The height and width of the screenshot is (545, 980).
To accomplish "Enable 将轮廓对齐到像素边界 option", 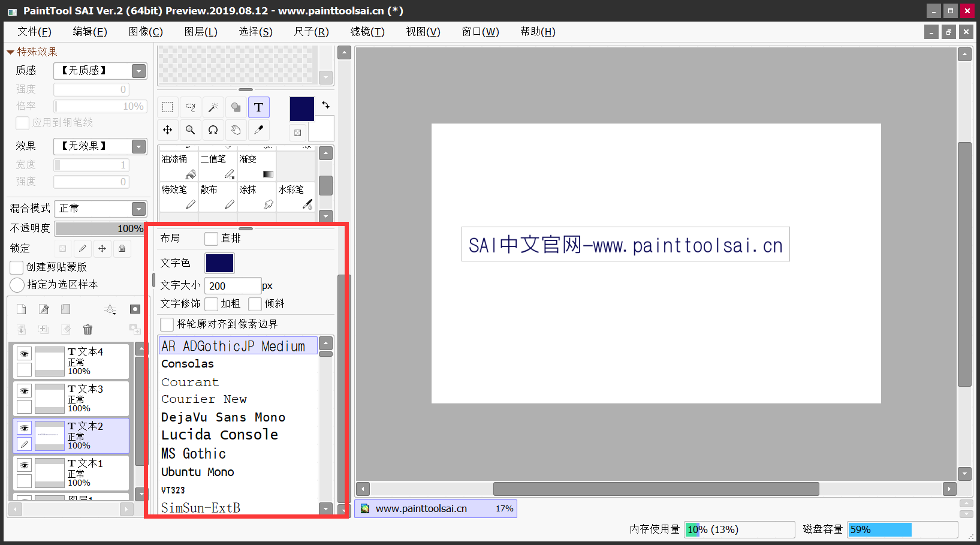I will click(x=167, y=324).
